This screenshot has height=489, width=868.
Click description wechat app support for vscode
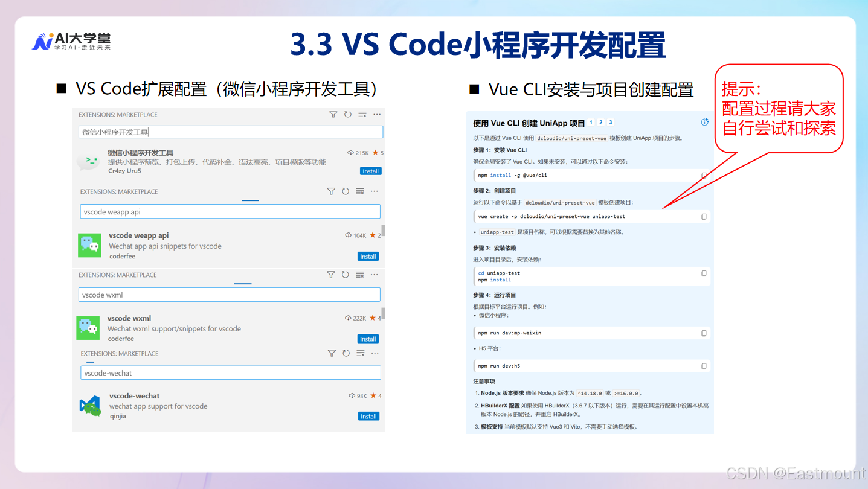tap(158, 406)
